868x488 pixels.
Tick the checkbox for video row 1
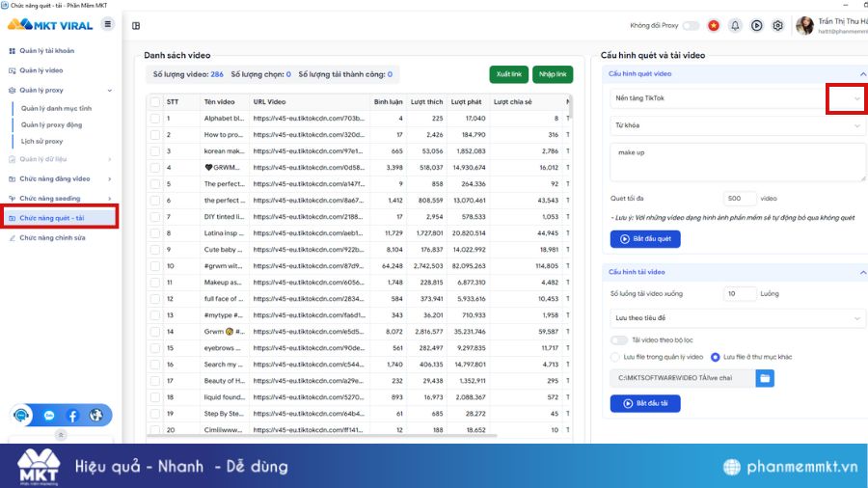point(155,119)
